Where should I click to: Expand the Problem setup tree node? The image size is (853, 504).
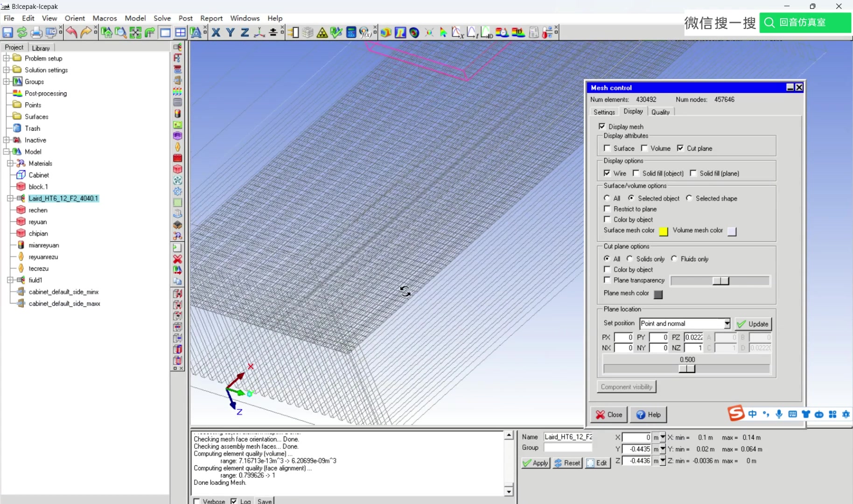click(6, 58)
